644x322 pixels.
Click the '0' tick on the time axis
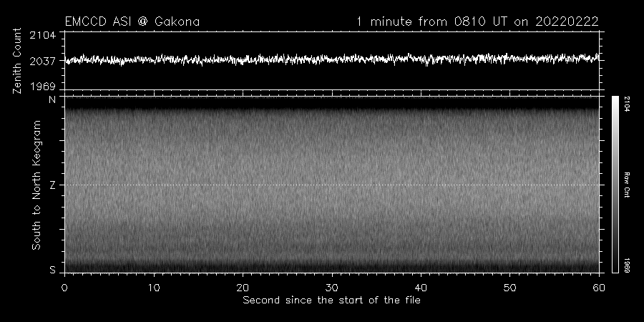[64, 288]
